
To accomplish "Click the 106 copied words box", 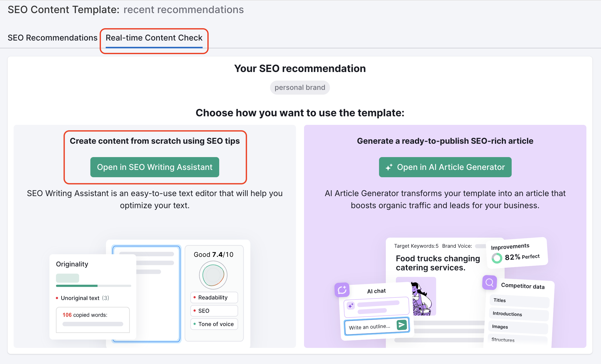I will [93, 320].
